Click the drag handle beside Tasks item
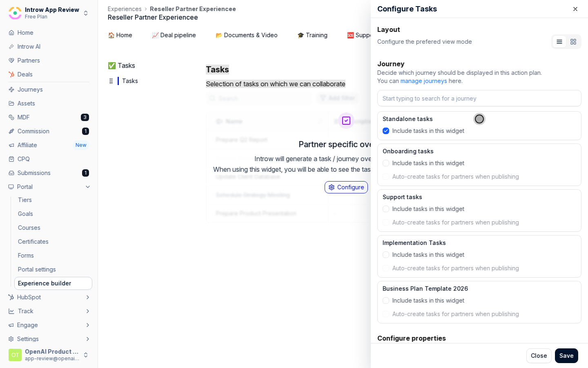Viewport: 588px width, 368px height. [x=111, y=81]
